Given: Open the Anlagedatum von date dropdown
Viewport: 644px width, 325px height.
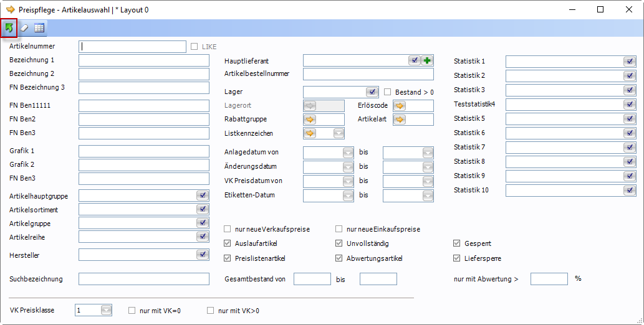Looking at the screenshot, I should click(348, 153).
